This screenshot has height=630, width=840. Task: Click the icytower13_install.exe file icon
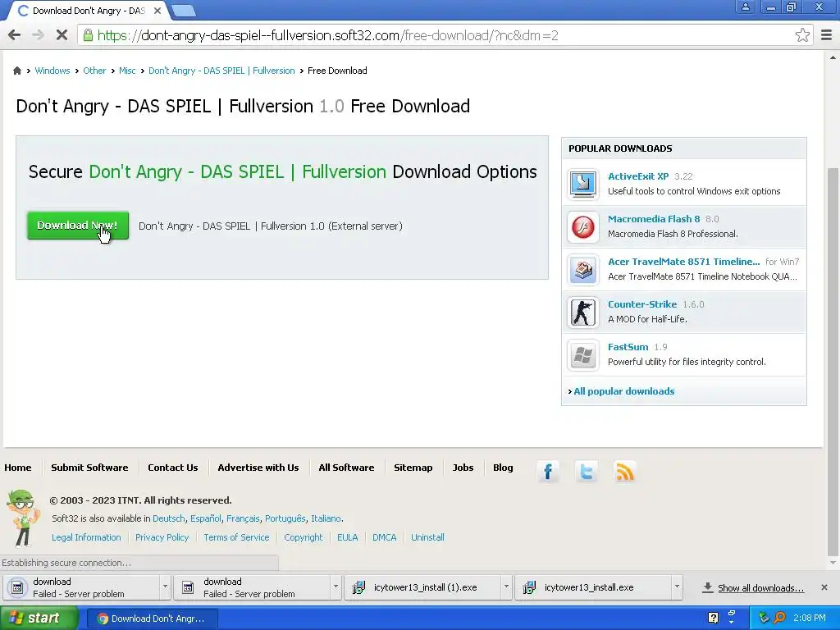(x=529, y=587)
